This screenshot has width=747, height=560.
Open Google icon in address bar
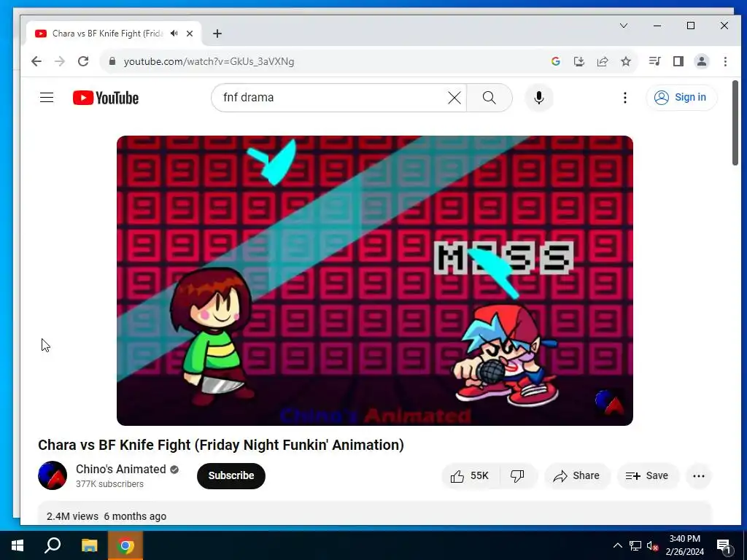pos(555,61)
